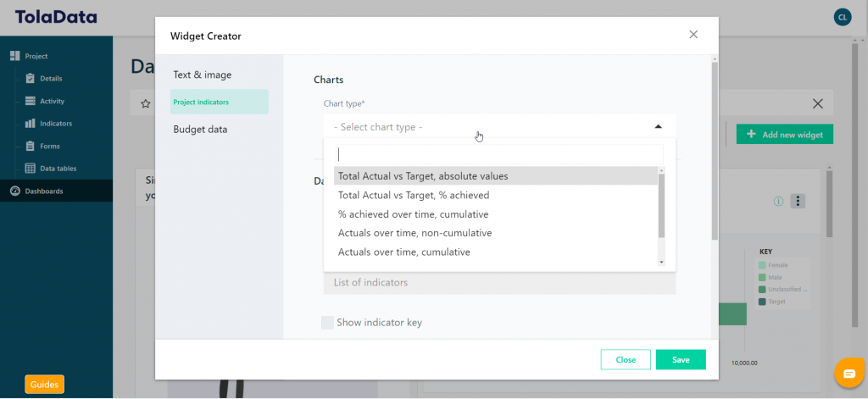Screen dimensions: 868x399
Task: Click the Activity icon in sidebar
Action: coord(31,102)
